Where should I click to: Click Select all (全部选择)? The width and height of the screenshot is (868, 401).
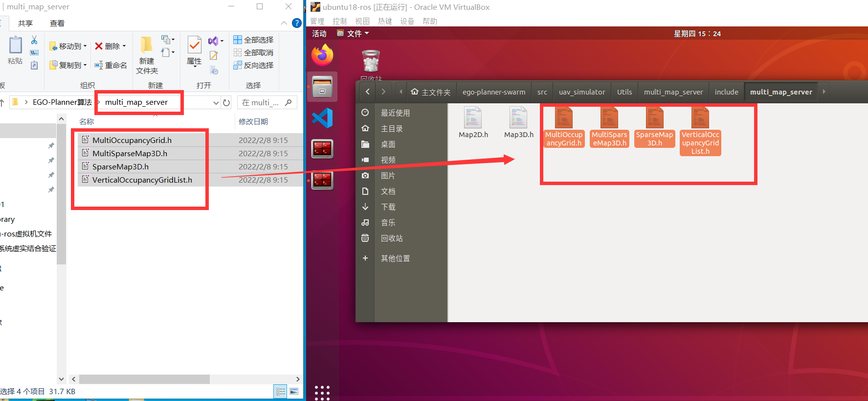click(x=253, y=40)
